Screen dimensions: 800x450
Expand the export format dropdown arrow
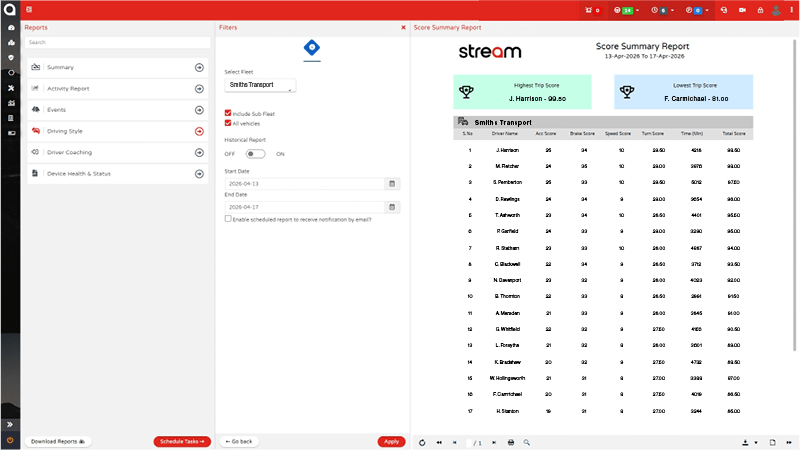[x=756, y=442]
